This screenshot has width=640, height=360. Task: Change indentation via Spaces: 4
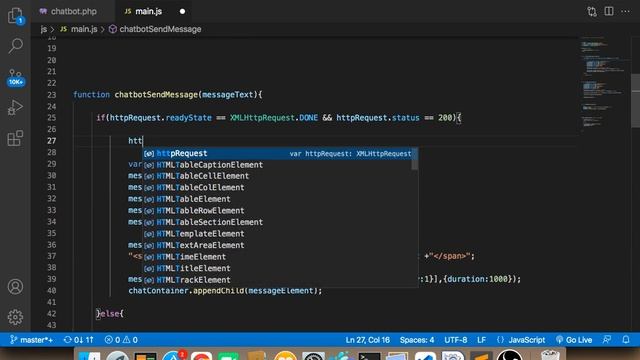[x=417, y=340]
